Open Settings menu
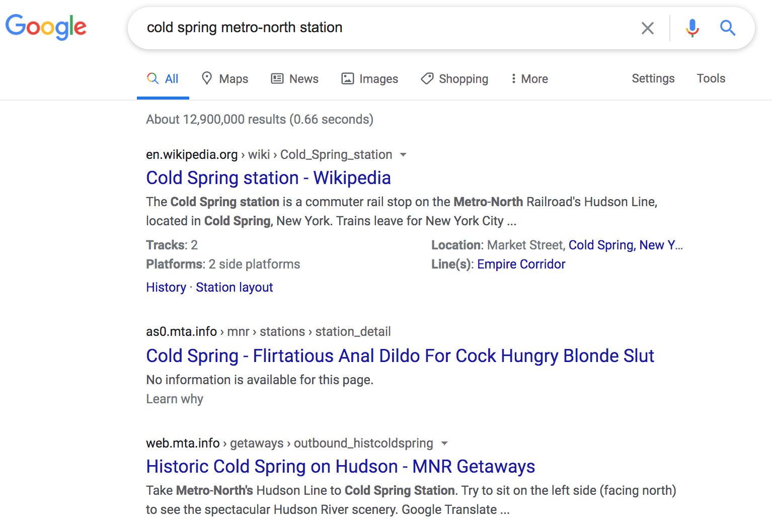 click(x=653, y=78)
